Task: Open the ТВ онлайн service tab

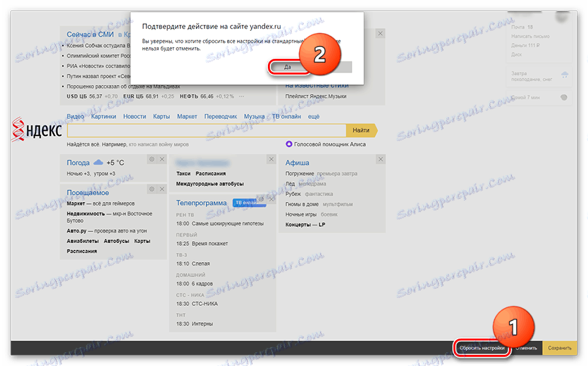Action: click(287, 116)
